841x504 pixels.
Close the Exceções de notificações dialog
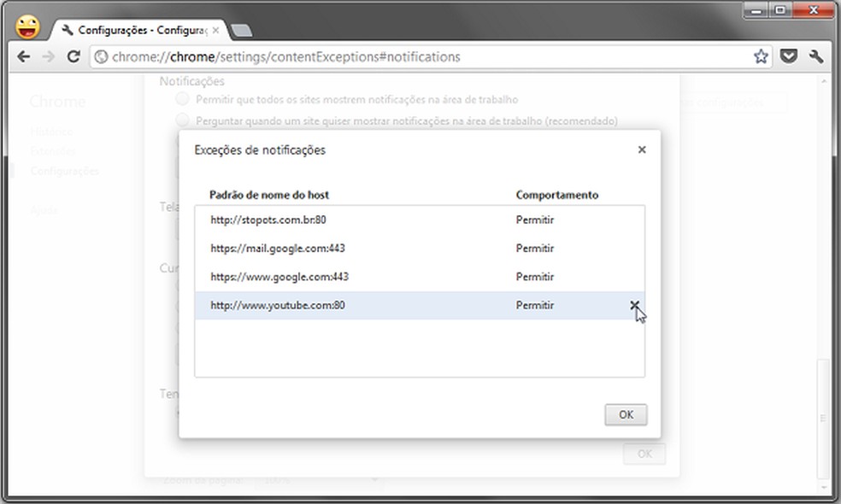pos(642,149)
